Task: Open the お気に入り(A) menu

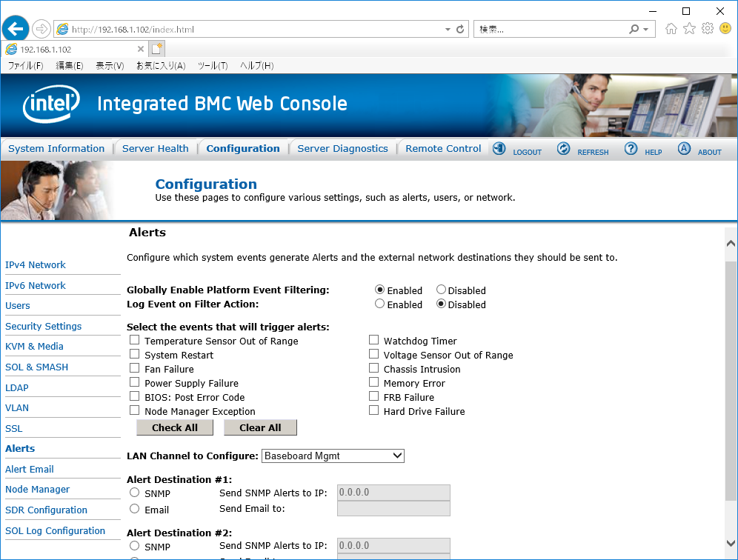Action: 161,66
